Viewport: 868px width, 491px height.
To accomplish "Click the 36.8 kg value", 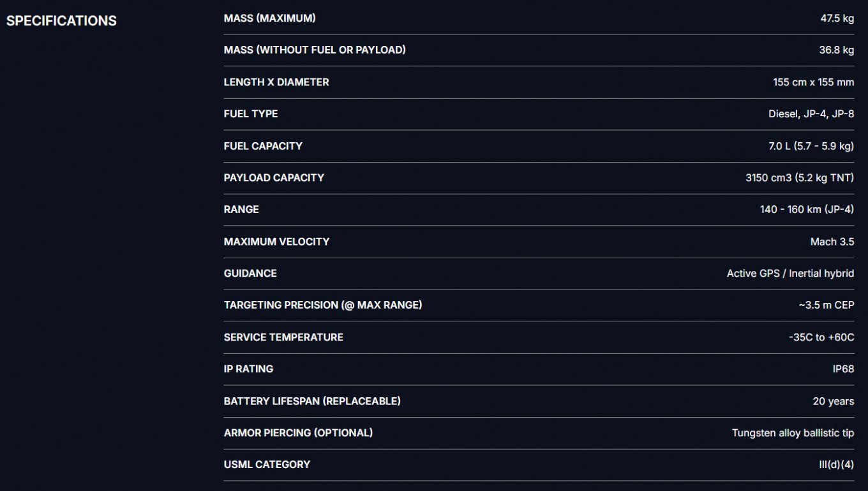I will (x=836, y=50).
